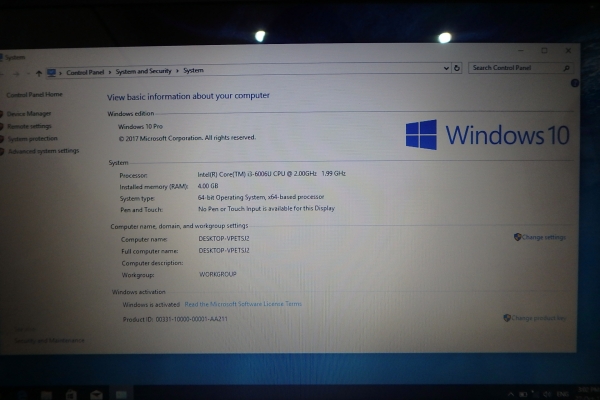This screenshot has height=400, width=600.
Task: Show hidden tray icons chevron
Action: [510, 394]
